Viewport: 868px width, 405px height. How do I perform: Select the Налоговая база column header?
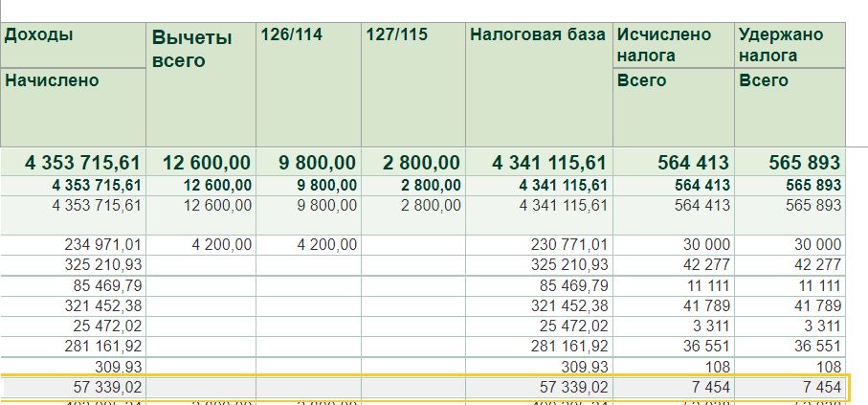point(538,36)
